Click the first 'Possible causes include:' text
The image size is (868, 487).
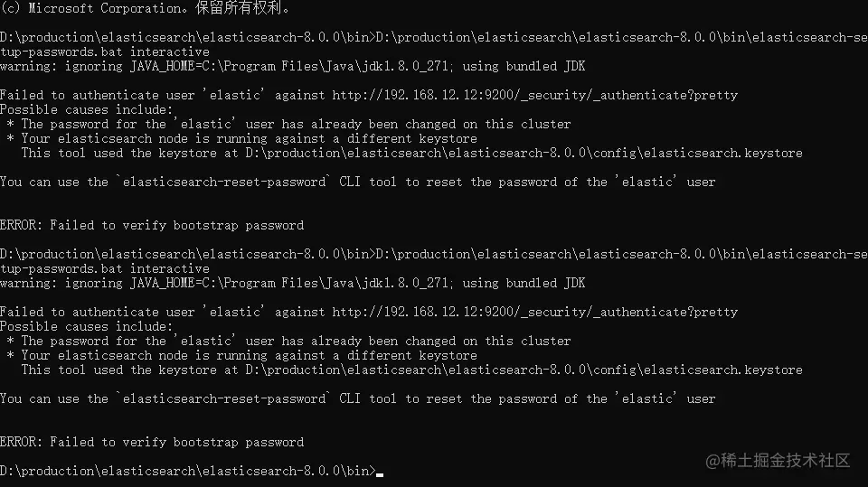pos(87,109)
